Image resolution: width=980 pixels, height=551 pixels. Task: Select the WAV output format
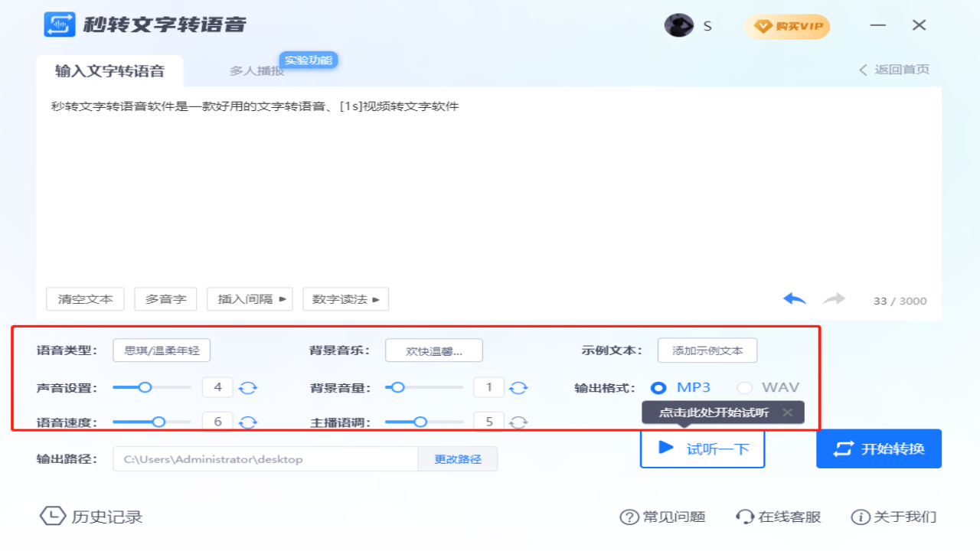click(x=743, y=387)
